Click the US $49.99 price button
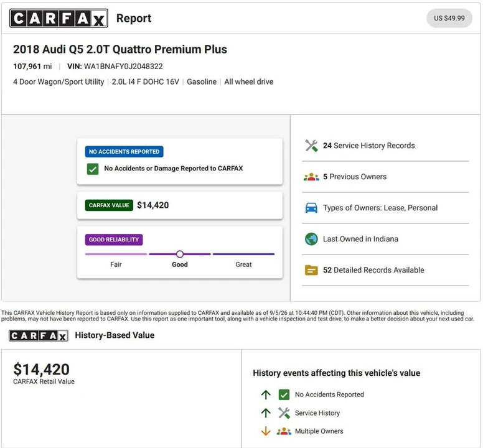The height and width of the screenshot is (448, 483). (449, 18)
